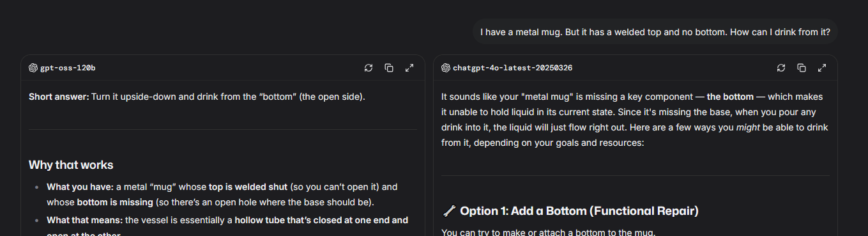Select the chatgpt-4o-latest-20250326 model name

[x=512, y=68]
